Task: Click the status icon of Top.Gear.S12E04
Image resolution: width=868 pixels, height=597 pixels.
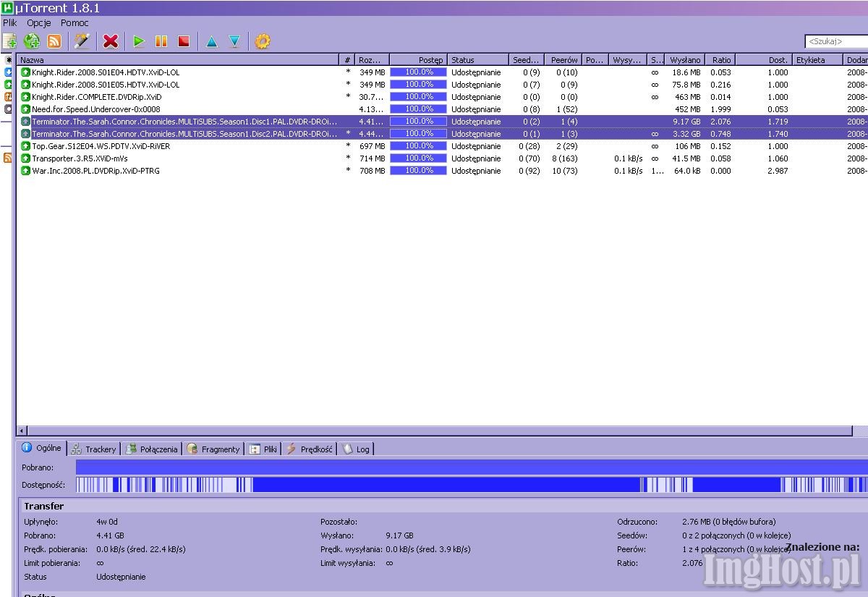Action: tap(25, 146)
